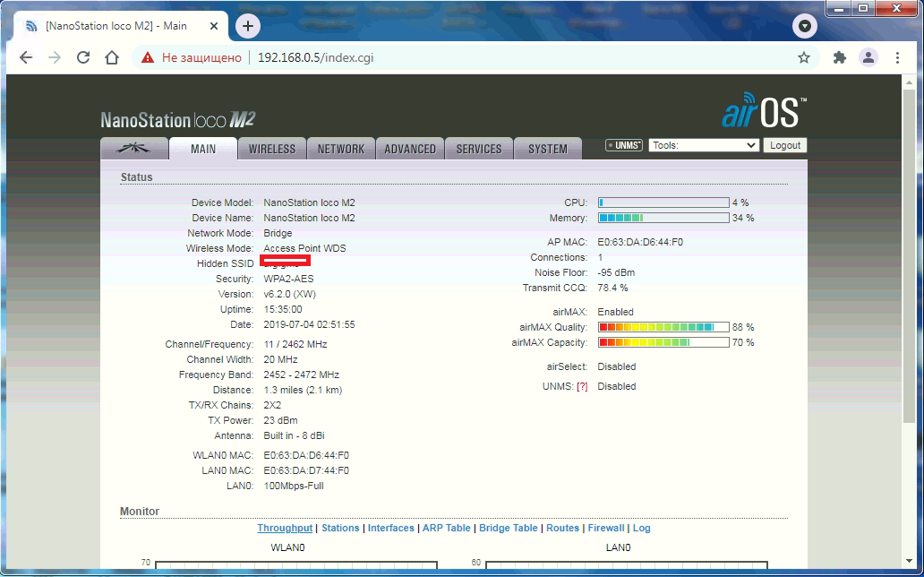Click the Version value v6.2.0 (XW)
Image resolution: width=924 pixels, height=577 pixels.
coord(289,295)
